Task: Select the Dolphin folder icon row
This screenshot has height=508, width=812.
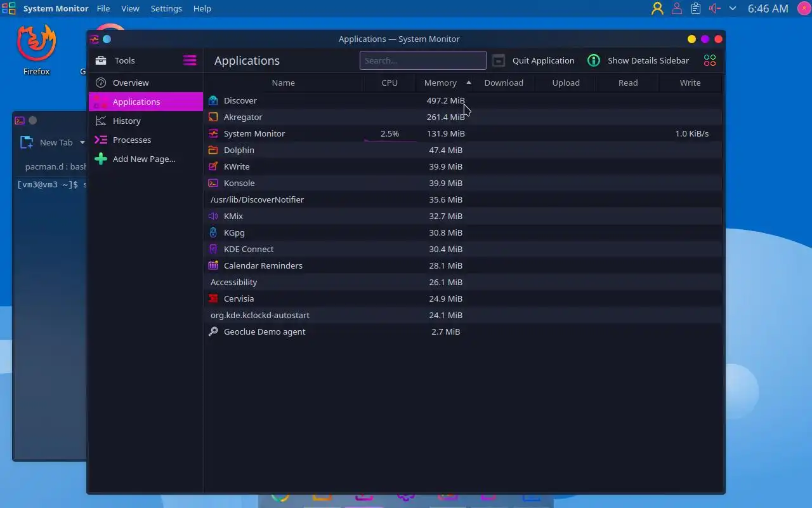Action: pyautogui.click(x=213, y=150)
